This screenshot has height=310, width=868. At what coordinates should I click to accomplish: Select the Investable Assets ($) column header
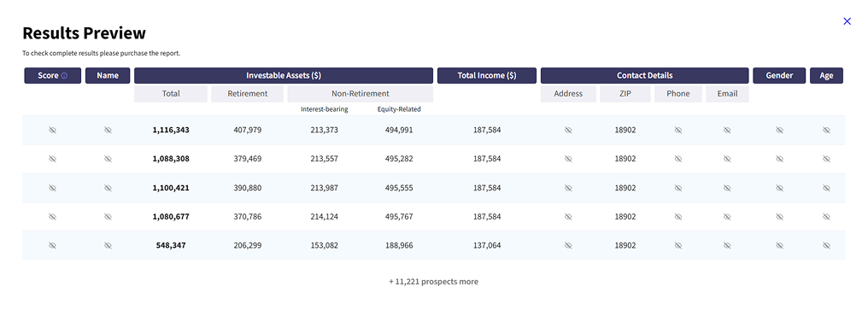point(284,76)
